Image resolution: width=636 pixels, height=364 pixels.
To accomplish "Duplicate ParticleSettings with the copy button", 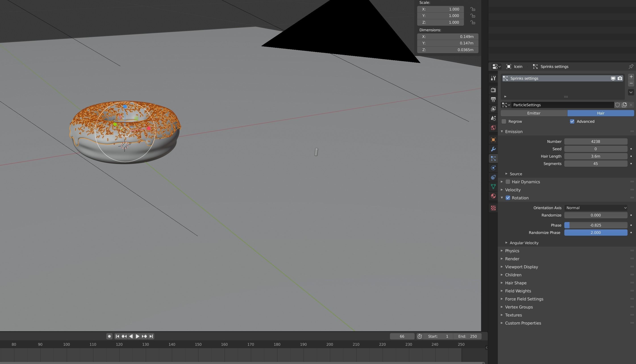I will click(x=624, y=105).
